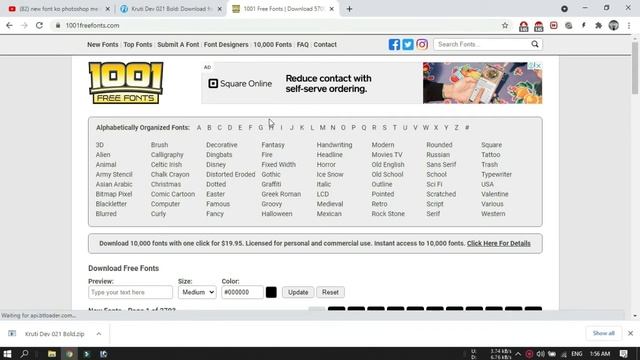Open the Facebook icon link
Screen dimensions: 640x360
pyautogui.click(x=394, y=44)
